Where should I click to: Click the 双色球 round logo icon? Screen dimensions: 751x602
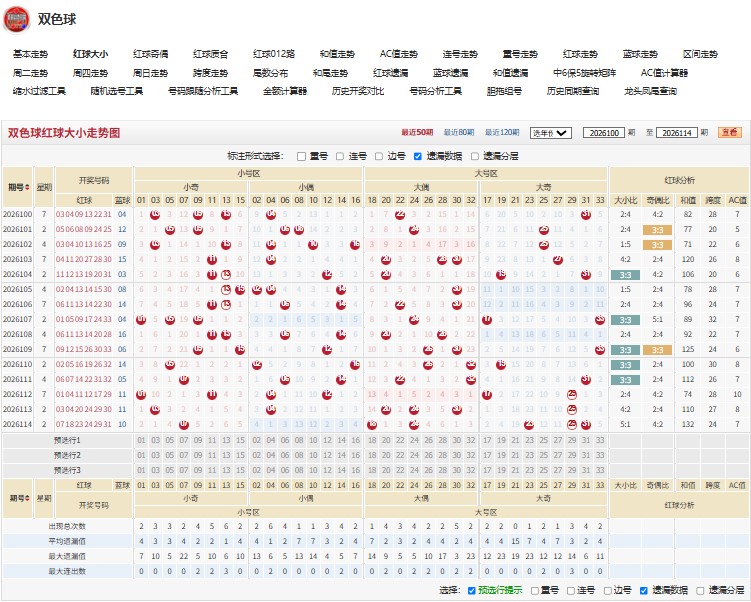pyautogui.click(x=16, y=20)
